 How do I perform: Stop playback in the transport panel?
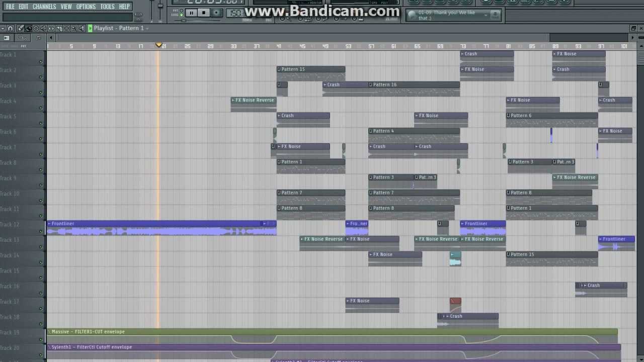tap(203, 13)
